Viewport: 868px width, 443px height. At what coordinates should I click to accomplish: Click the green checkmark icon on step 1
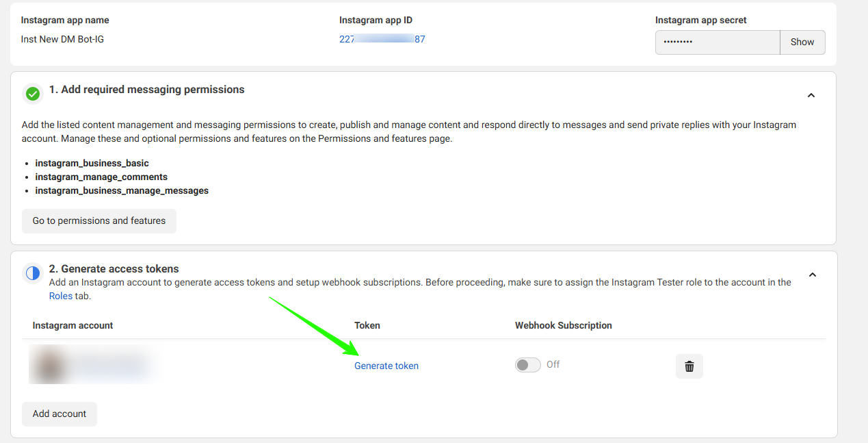click(x=32, y=94)
